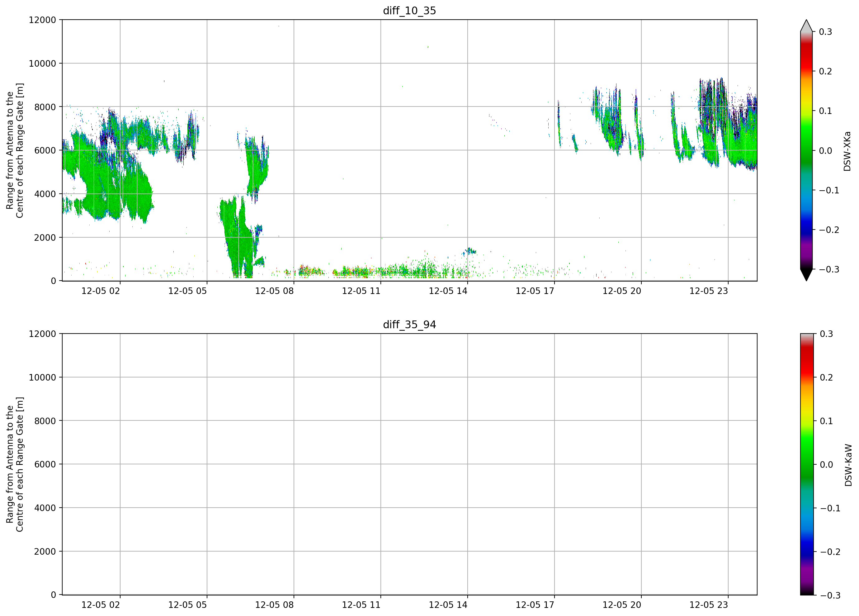This screenshot has width=859, height=616.
Task: Click '12-05 11' x-tick under diff_35_94 plot
Action: click(x=361, y=605)
